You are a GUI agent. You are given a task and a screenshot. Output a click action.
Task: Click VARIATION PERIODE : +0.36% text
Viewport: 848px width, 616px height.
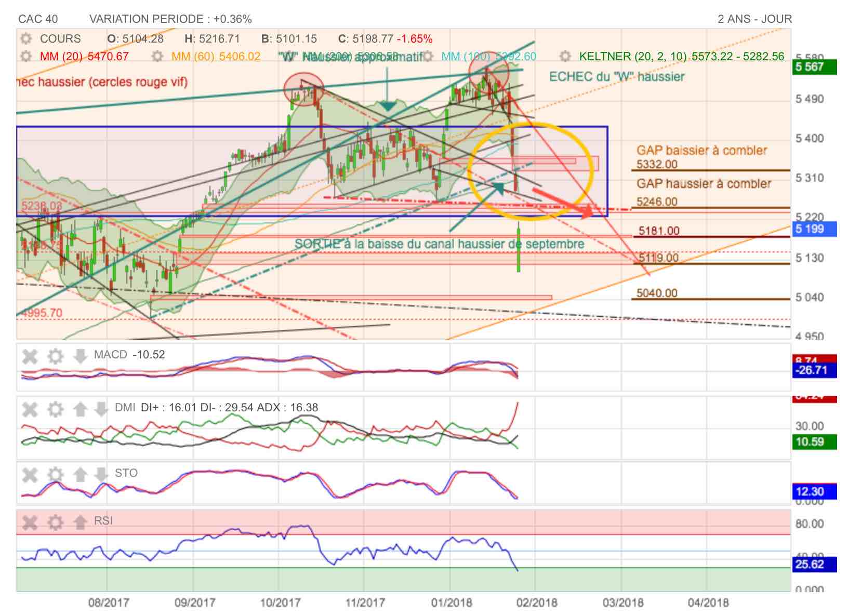[x=170, y=19]
